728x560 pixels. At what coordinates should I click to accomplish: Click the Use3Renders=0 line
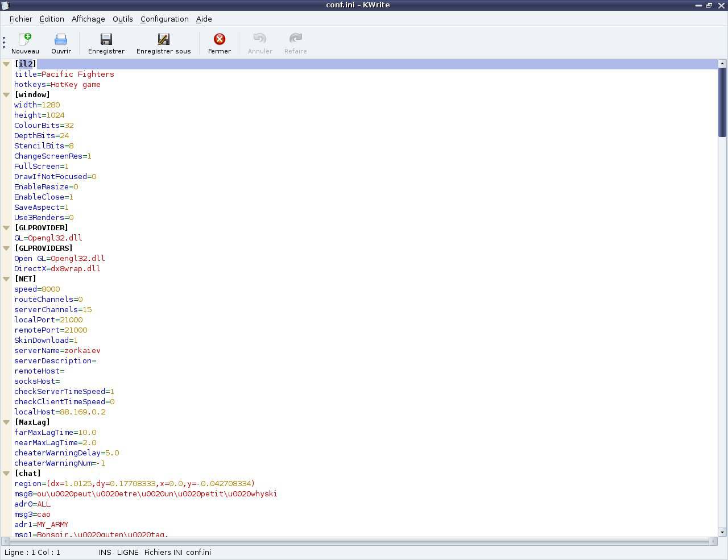(x=44, y=218)
